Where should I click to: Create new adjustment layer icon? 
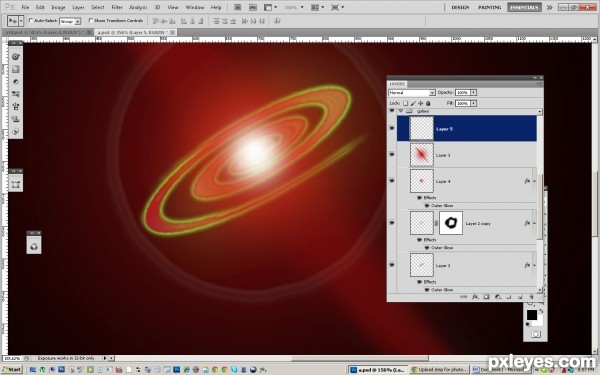[498, 297]
